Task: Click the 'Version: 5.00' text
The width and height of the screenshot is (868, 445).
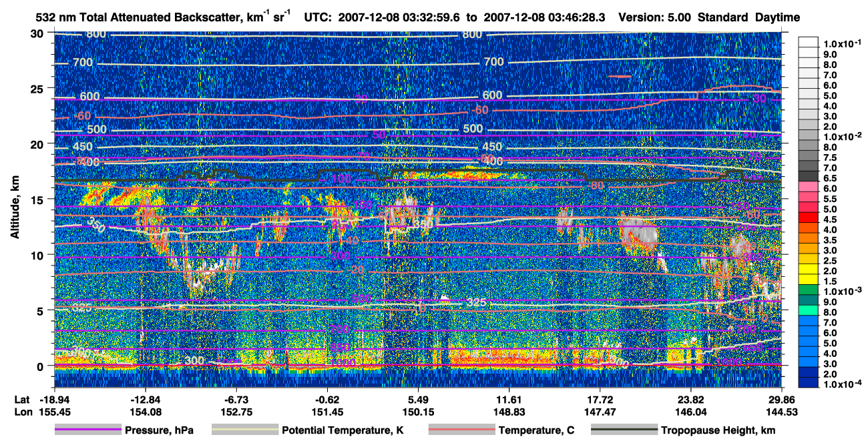Action: pyautogui.click(x=655, y=17)
